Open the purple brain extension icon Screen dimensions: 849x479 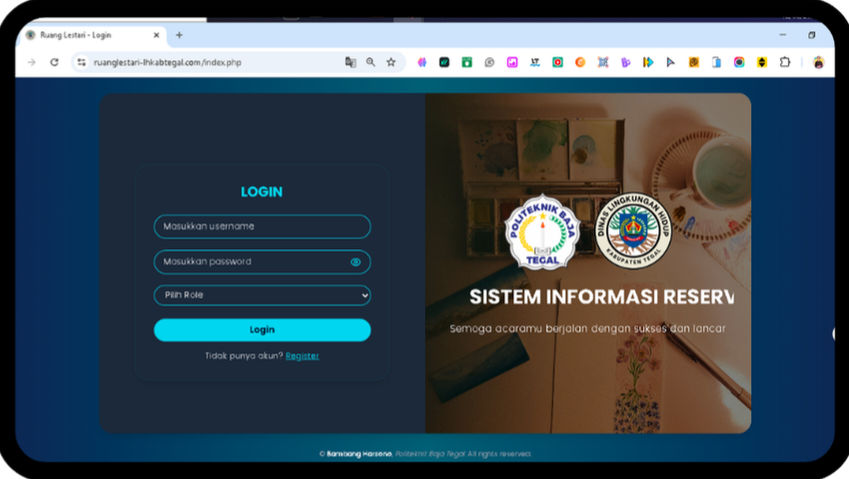click(422, 62)
